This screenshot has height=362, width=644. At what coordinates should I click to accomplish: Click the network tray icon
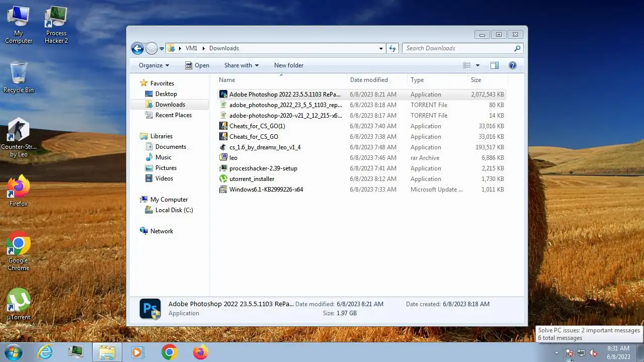[581, 353]
